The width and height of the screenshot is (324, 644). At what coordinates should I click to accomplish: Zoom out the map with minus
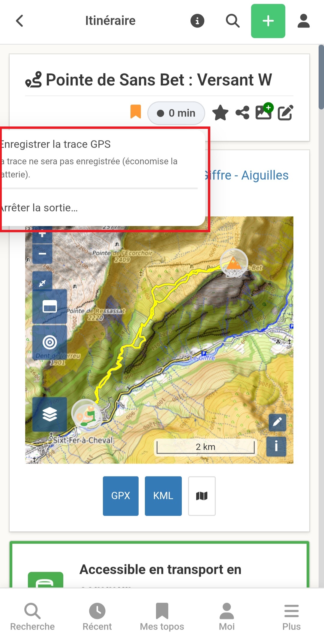point(42,254)
